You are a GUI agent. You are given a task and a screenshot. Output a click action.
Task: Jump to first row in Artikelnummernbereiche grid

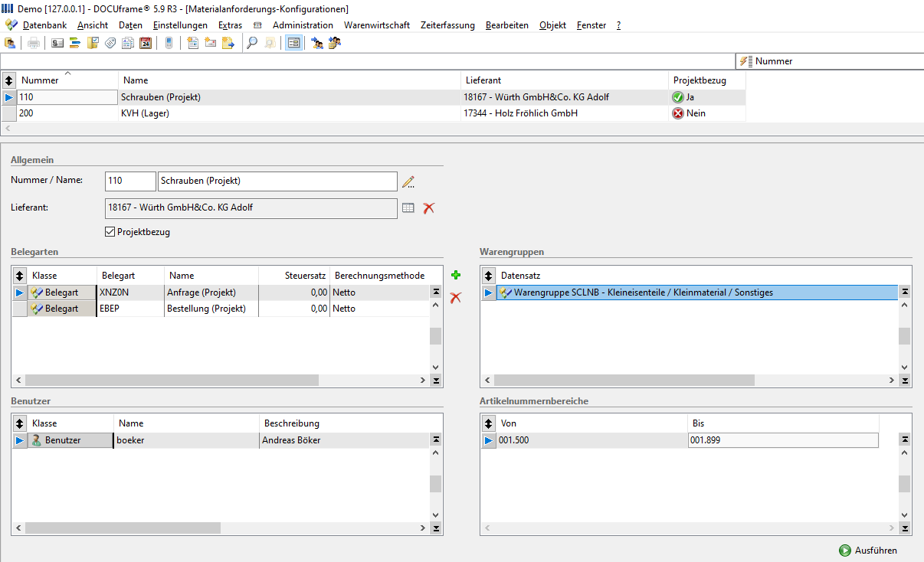[x=905, y=439]
